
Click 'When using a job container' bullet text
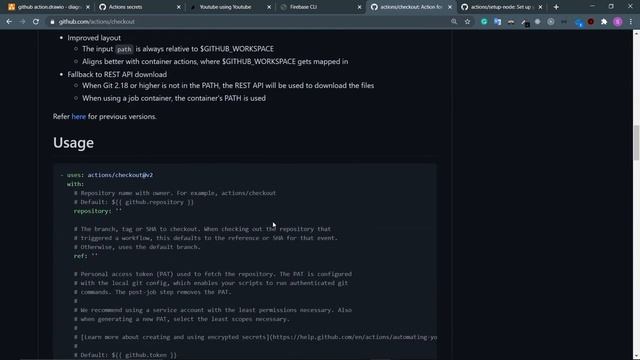(174, 98)
